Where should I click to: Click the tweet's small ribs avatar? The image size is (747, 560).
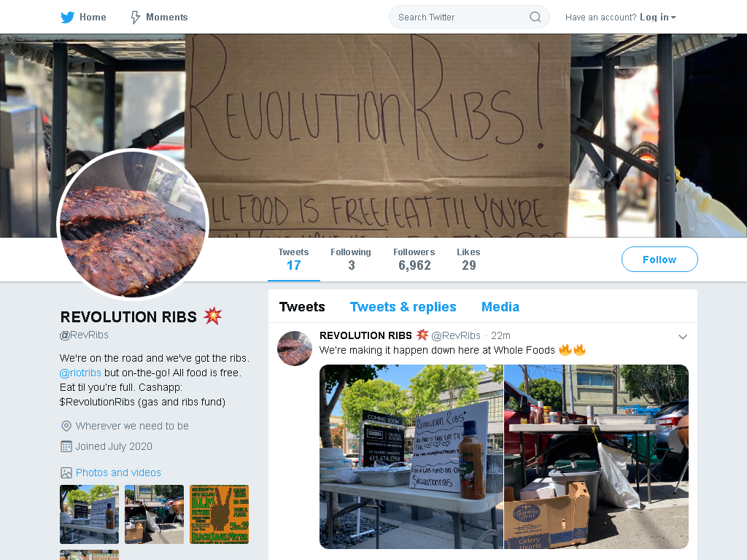pos(295,348)
